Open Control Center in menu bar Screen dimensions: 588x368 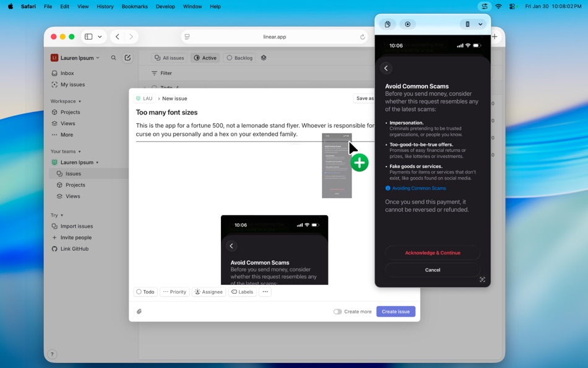click(512, 6)
